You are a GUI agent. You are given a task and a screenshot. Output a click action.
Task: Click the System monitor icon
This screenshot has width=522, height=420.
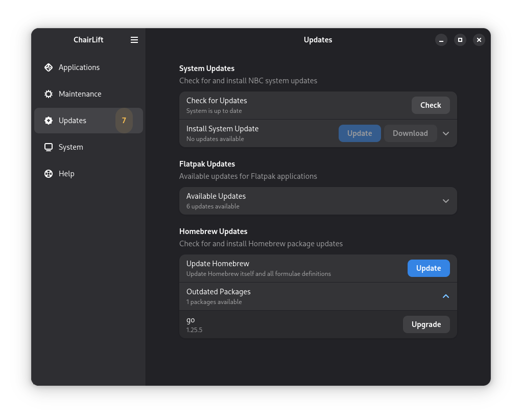[49, 147]
